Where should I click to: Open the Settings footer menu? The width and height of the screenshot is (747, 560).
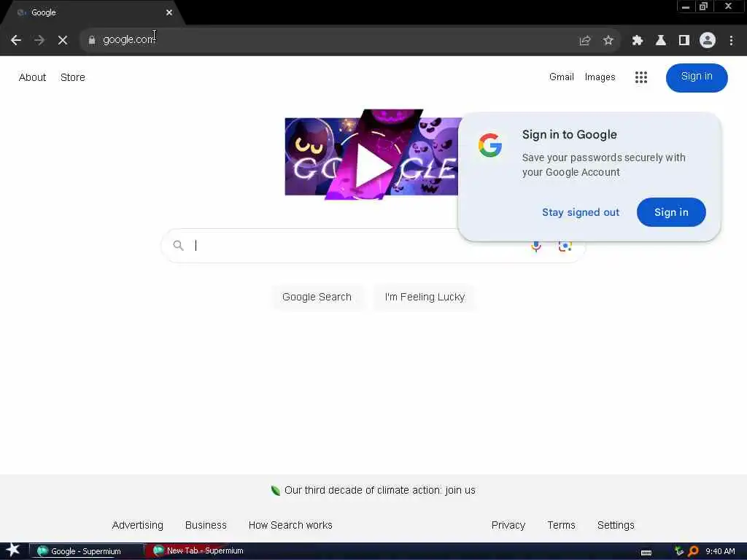(x=616, y=525)
